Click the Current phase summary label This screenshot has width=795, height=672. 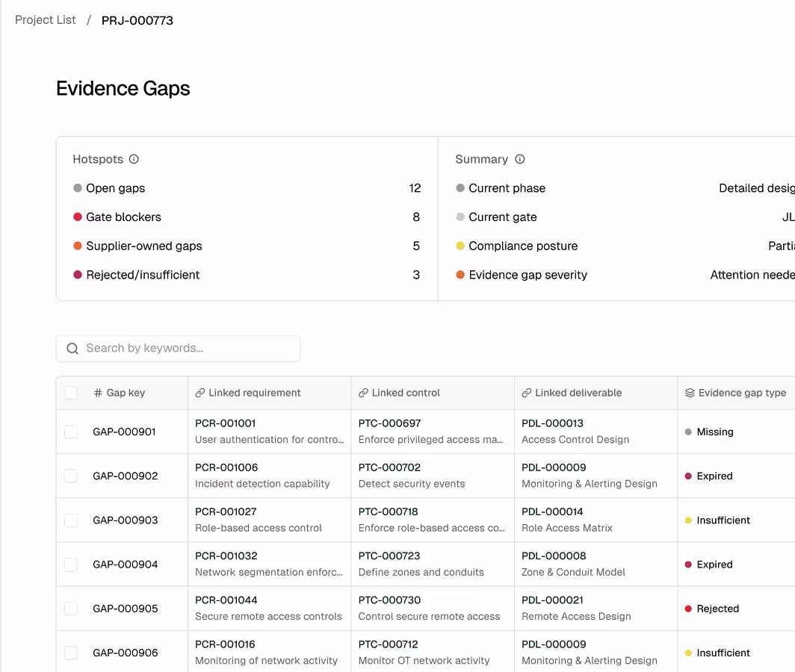(507, 188)
